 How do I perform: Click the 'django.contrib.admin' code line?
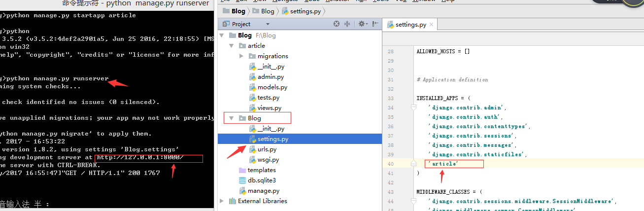[x=467, y=107]
